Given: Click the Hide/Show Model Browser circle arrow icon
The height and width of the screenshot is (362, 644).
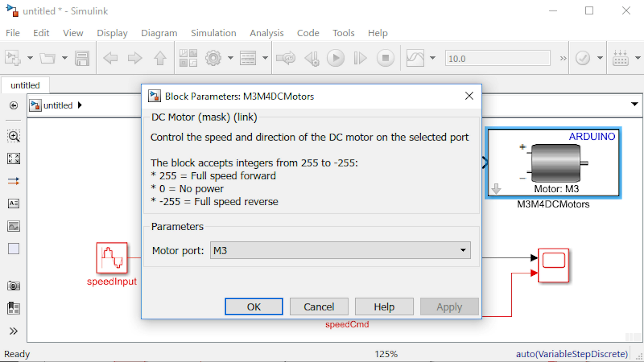Looking at the screenshot, I should click(x=14, y=105).
